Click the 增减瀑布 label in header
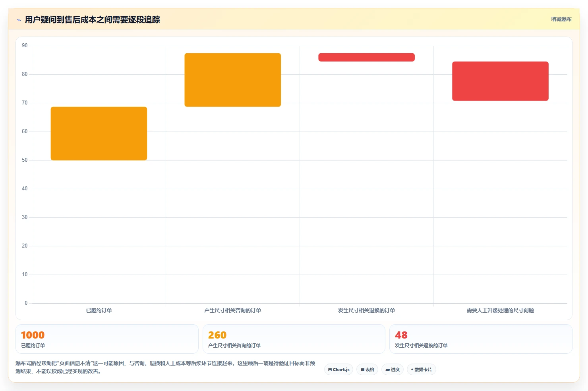 pos(561,19)
